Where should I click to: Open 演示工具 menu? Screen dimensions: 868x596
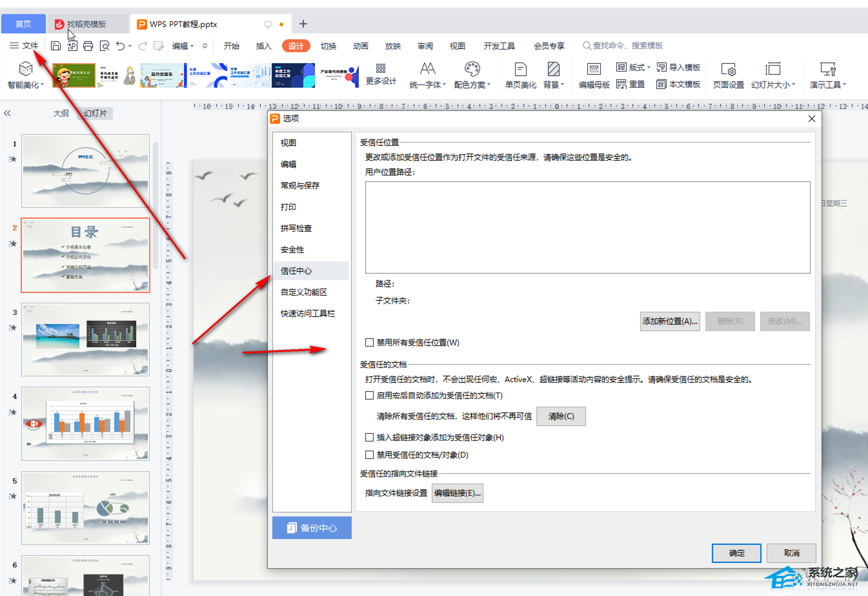click(828, 76)
